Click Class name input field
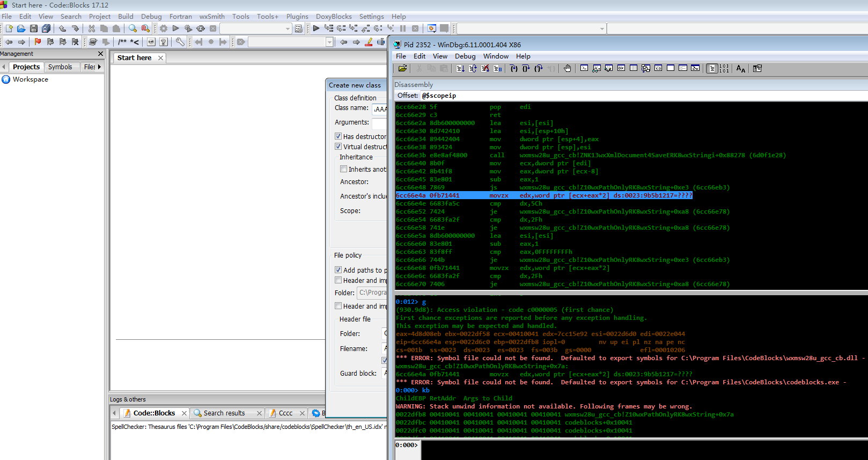This screenshot has width=868, height=460. pyautogui.click(x=380, y=109)
